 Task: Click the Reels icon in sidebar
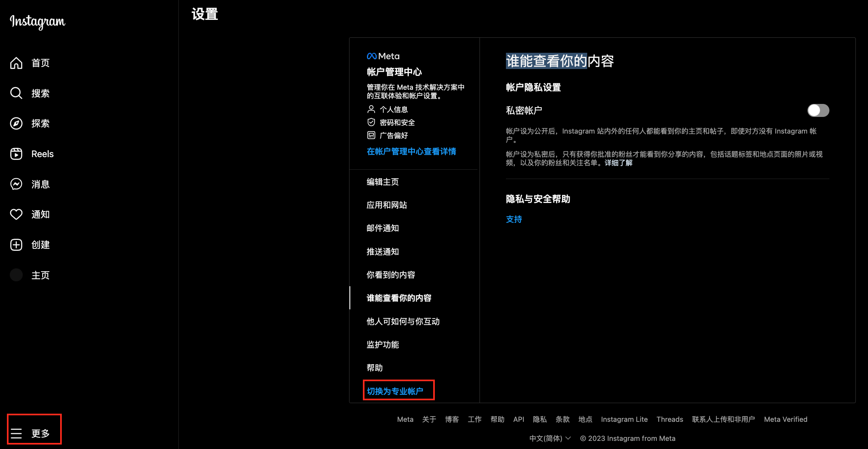16,154
